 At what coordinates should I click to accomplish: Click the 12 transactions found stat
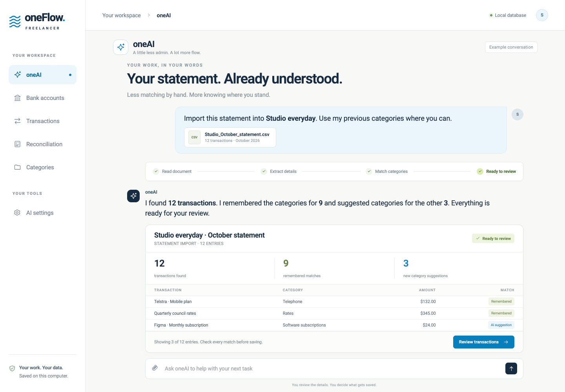(x=170, y=269)
